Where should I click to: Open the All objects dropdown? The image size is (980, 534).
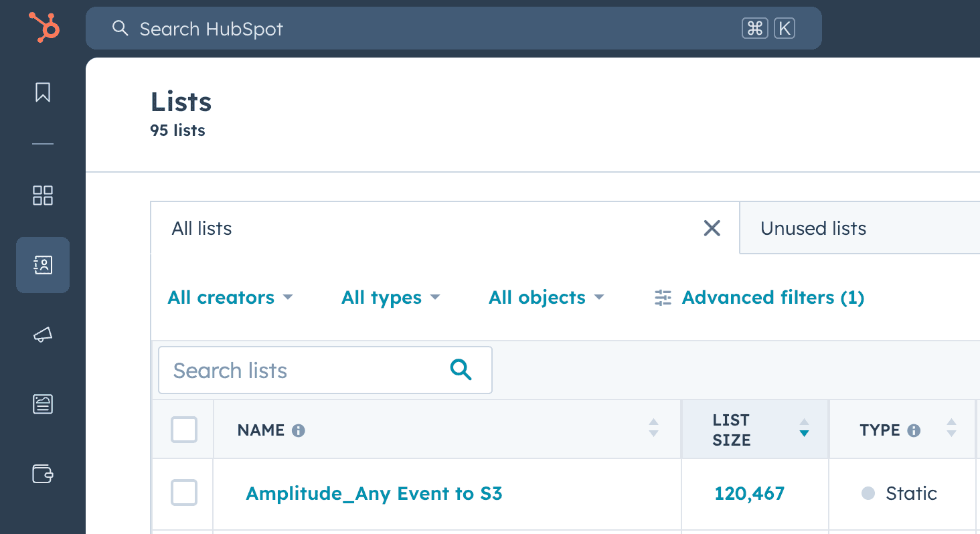546,297
